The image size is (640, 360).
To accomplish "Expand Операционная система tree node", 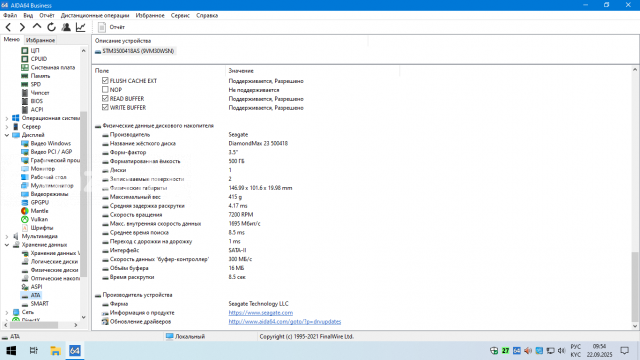I will tap(7, 118).
